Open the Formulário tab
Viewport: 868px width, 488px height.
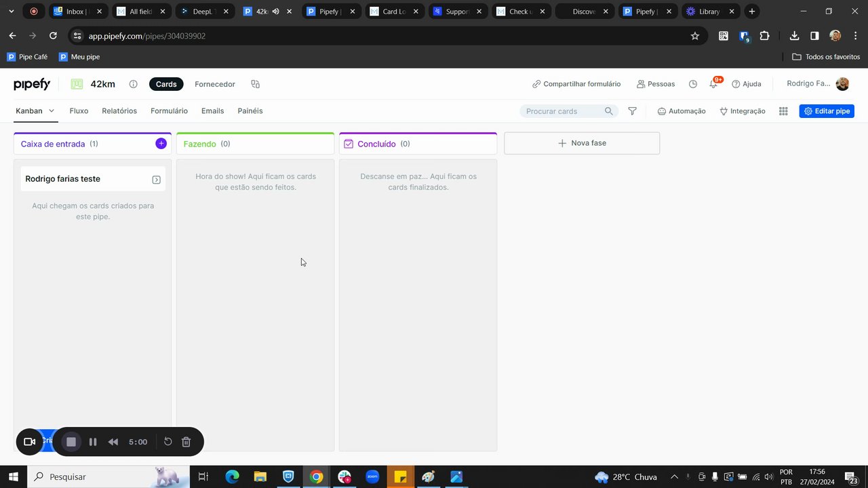169,111
